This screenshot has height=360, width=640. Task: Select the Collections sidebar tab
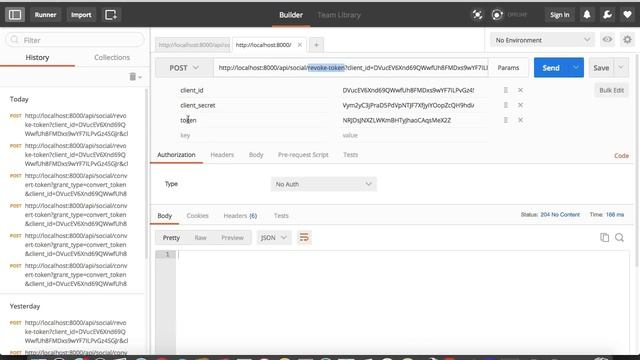tap(112, 58)
